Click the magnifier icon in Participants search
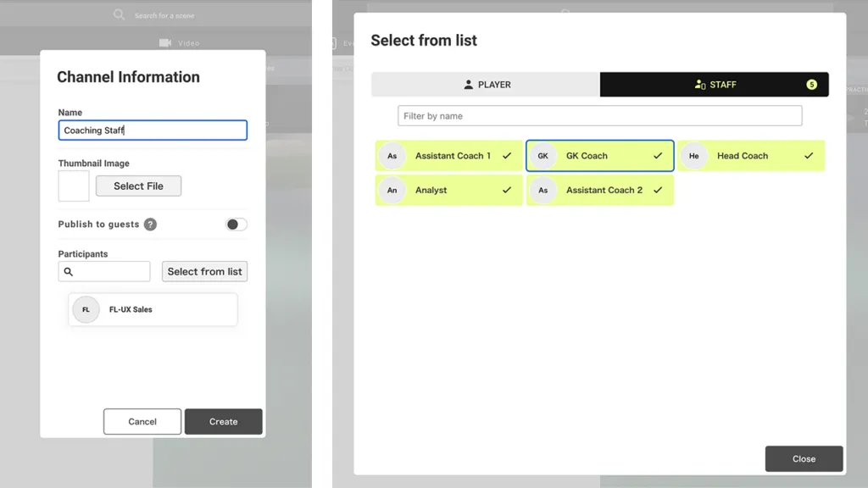This screenshot has height=488, width=868. point(68,272)
